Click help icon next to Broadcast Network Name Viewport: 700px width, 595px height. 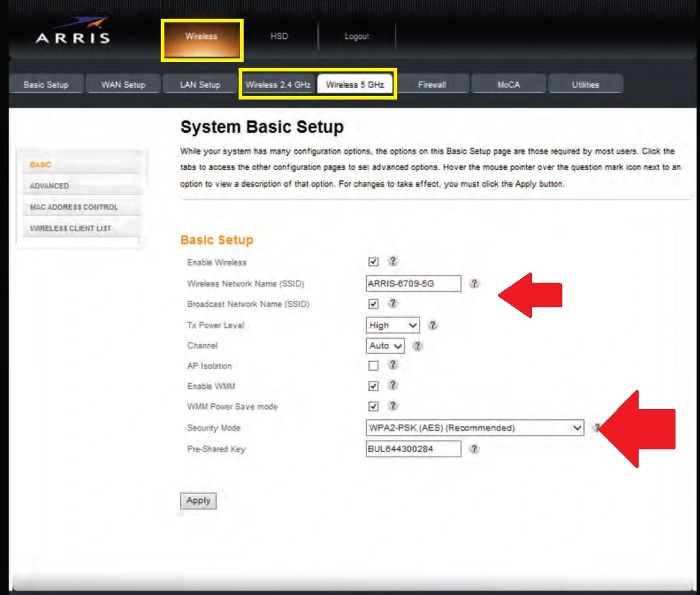pyautogui.click(x=393, y=304)
